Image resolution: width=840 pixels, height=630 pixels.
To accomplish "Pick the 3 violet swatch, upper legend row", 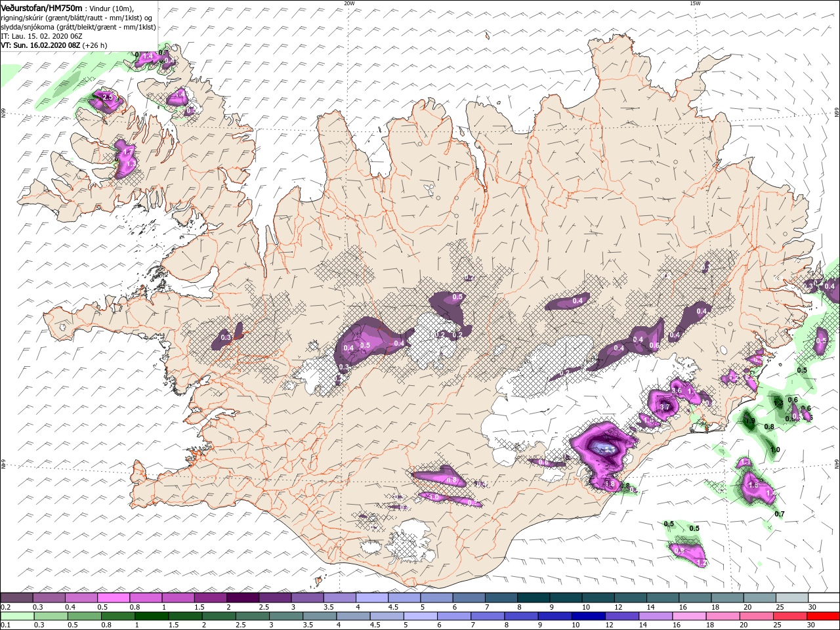I will click(307, 598).
